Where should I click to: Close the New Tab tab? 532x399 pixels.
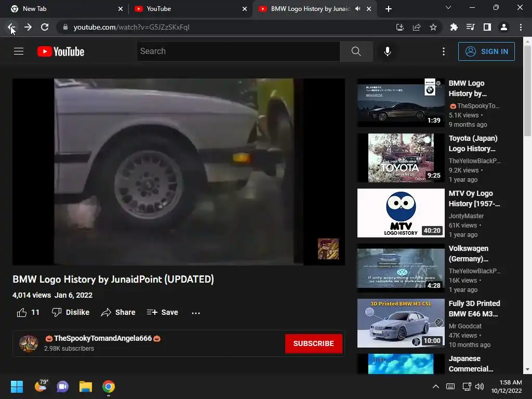pos(121,9)
